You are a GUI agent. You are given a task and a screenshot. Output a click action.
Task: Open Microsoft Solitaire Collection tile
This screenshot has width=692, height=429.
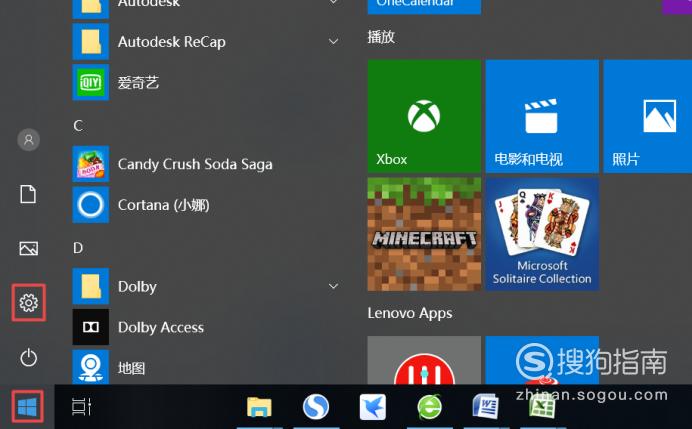(542, 234)
